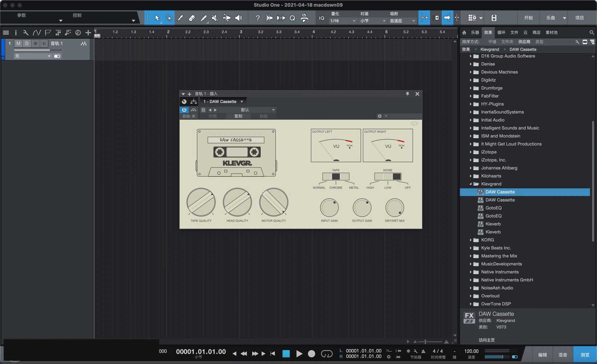Open the marker track flag icon
Viewport: 597px width, 364px height.
pos(48,32)
